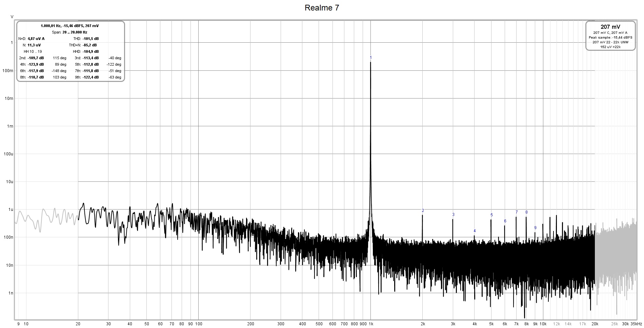Screen dimensions: 644x328
Task: Select the "1.000,01 Hz, -15,46 dBFS, 207 mV" header line
Action: point(70,26)
